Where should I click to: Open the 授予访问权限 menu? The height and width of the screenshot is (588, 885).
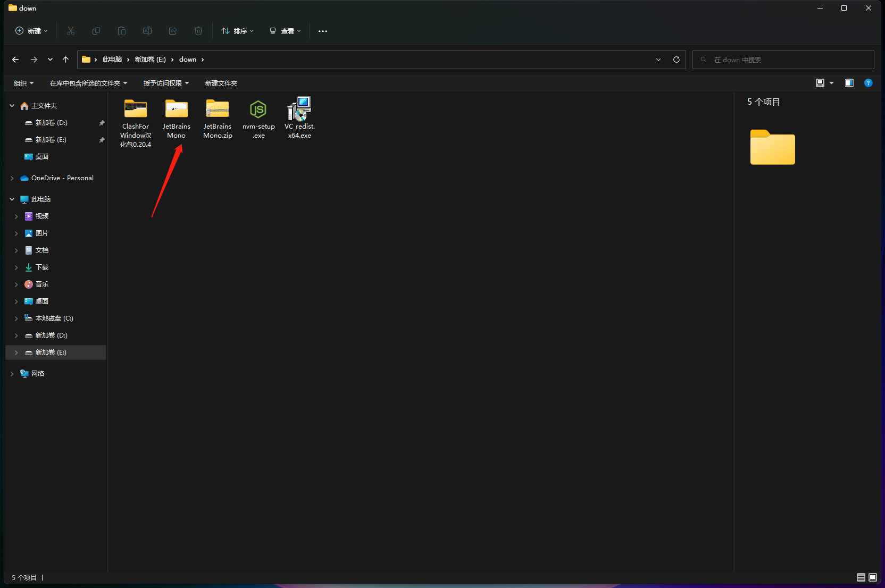click(x=166, y=83)
